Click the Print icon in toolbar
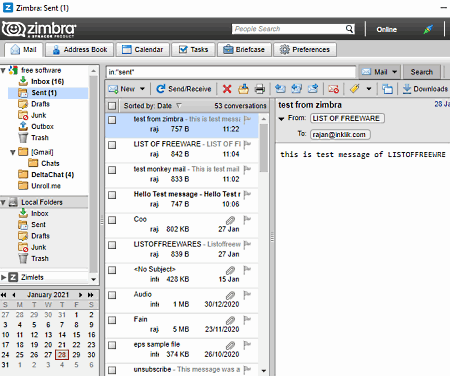 (260, 89)
